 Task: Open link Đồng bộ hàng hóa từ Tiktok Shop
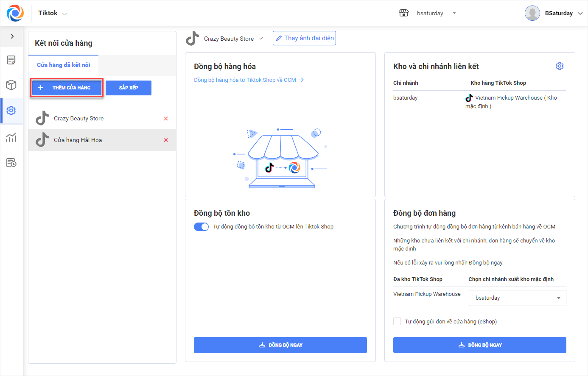249,80
